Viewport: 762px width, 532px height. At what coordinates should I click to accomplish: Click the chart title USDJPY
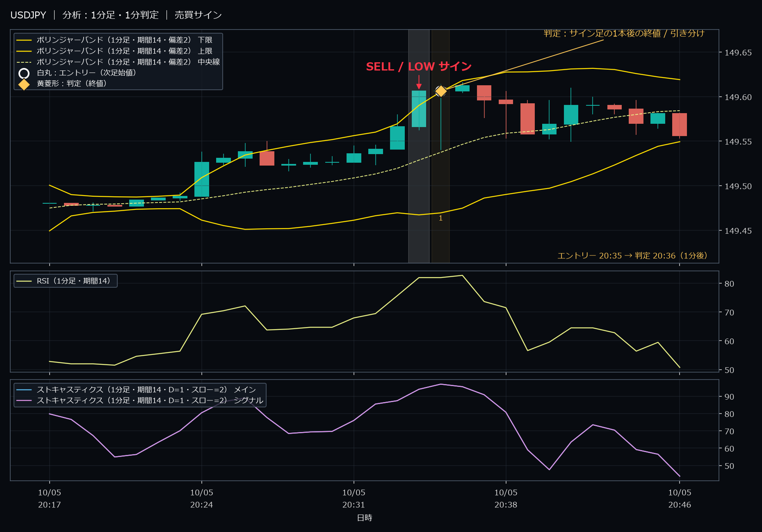click(28, 15)
